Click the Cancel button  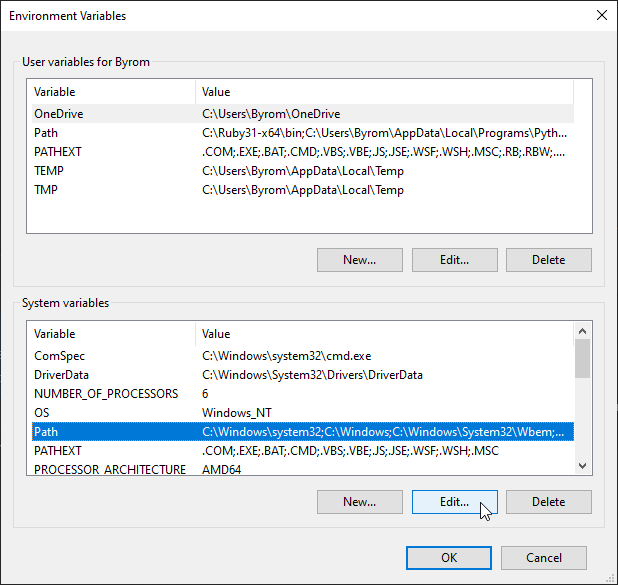click(x=544, y=558)
